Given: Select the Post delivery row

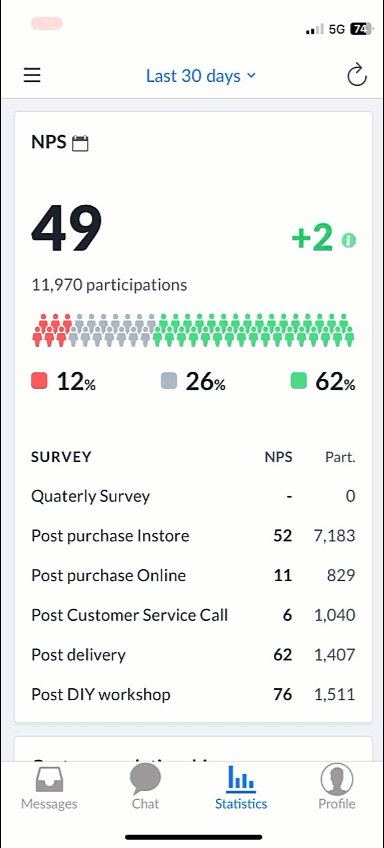Looking at the screenshot, I should pyautogui.click(x=193, y=654).
